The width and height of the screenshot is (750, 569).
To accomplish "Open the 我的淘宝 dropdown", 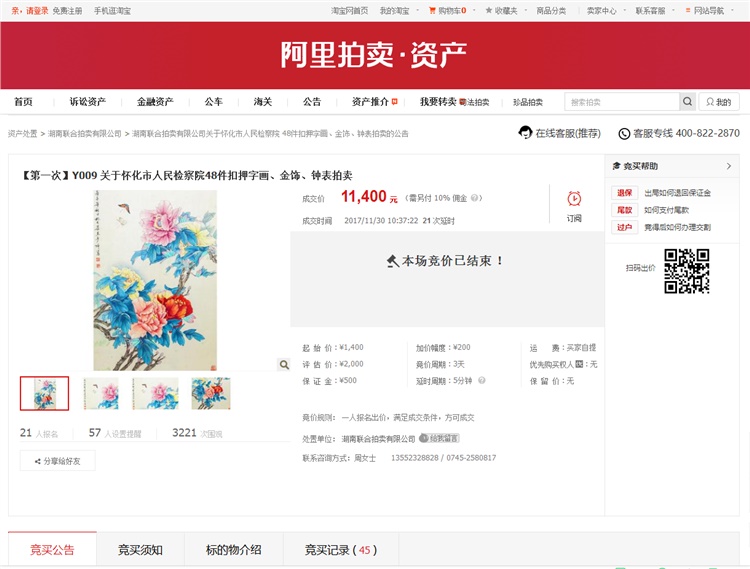I will (x=398, y=11).
